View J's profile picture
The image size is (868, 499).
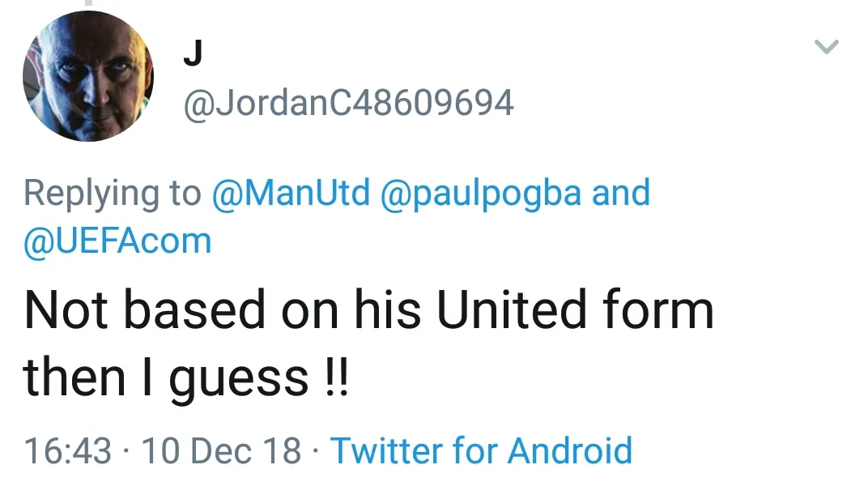(87, 77)
